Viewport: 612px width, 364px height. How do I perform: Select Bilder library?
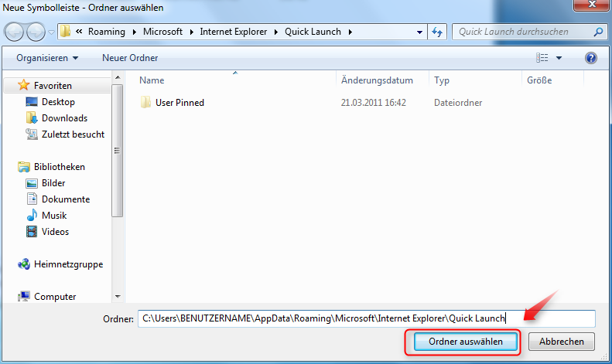pos(53,183)
